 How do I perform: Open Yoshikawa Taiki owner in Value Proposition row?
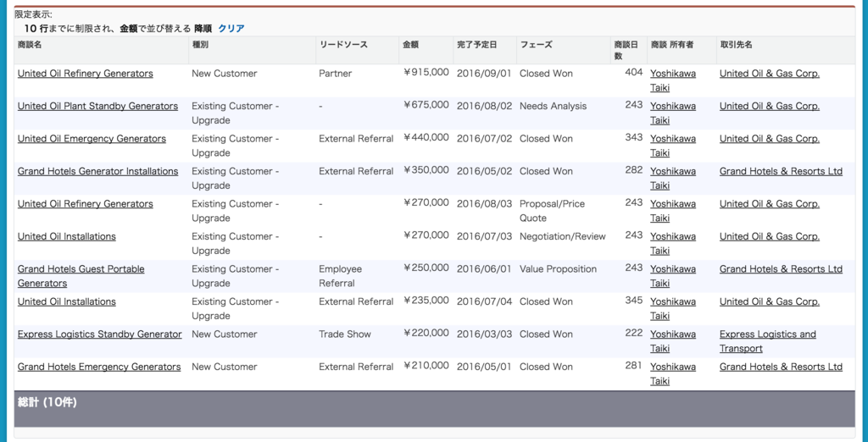click(673, 277)
